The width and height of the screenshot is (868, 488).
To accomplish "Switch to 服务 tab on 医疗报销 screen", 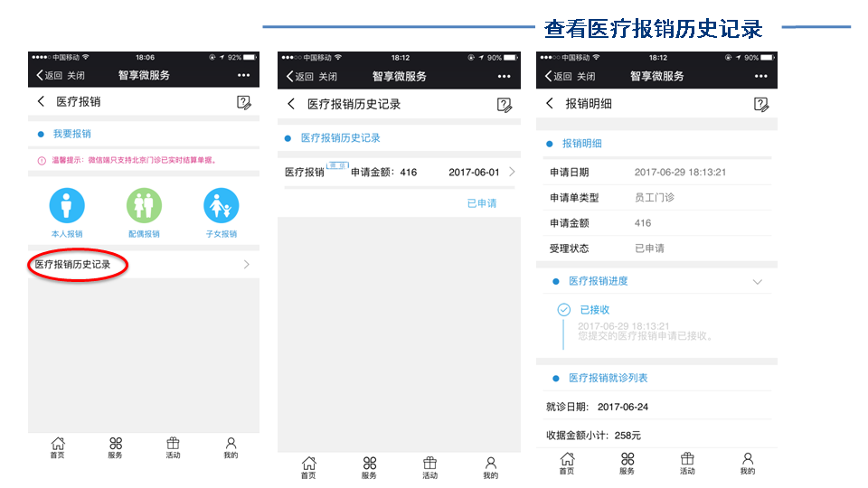I will (115, 447).
